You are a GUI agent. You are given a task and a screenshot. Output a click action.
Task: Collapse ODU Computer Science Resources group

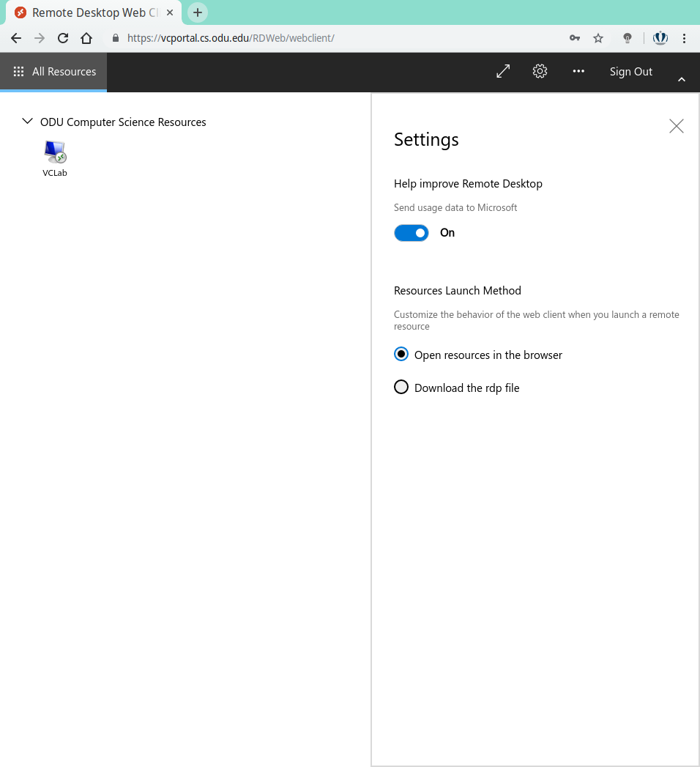tap(27, 121)
